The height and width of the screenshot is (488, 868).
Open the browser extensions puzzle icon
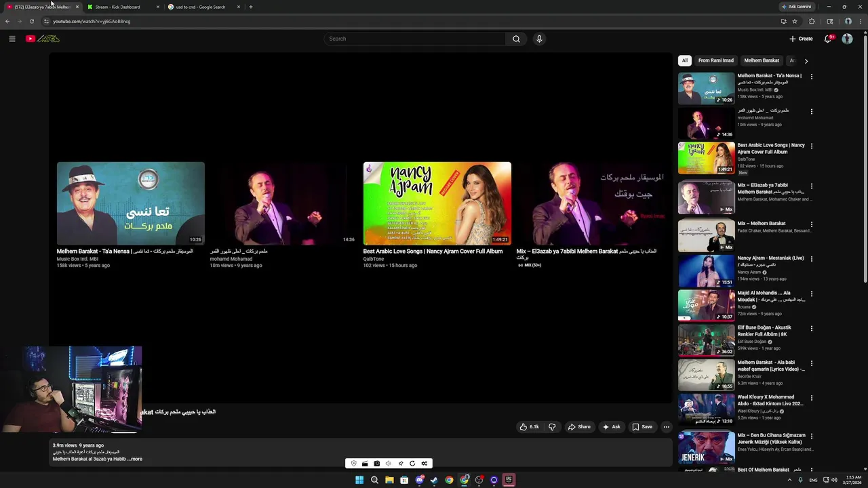812,21
